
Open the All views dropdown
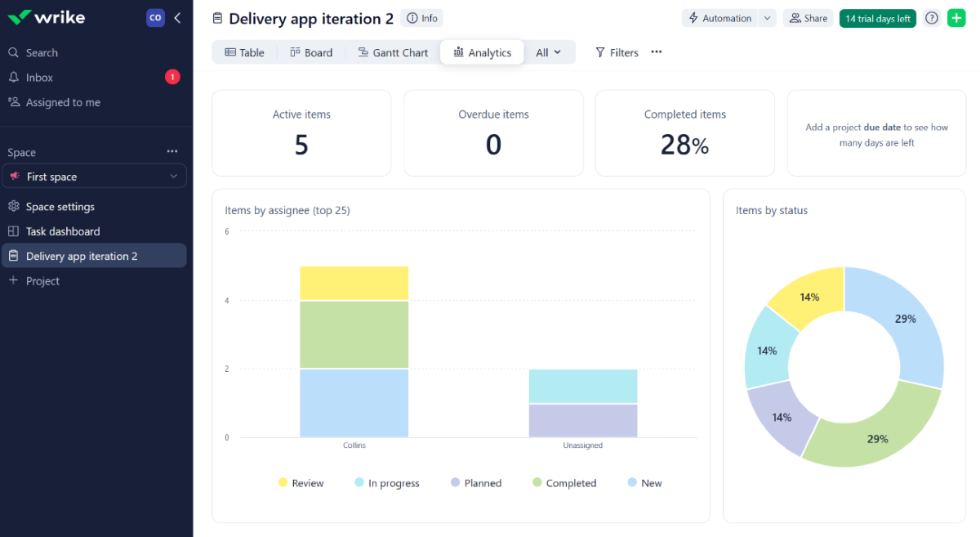click(549, 51)
